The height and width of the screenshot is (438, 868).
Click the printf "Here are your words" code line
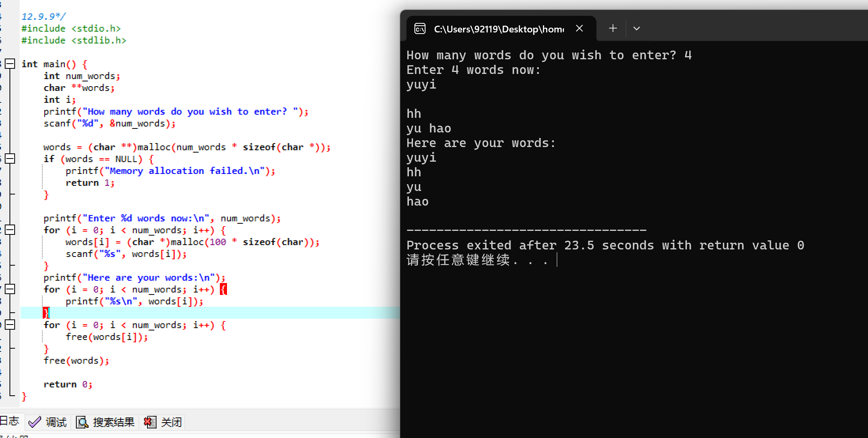134,278
